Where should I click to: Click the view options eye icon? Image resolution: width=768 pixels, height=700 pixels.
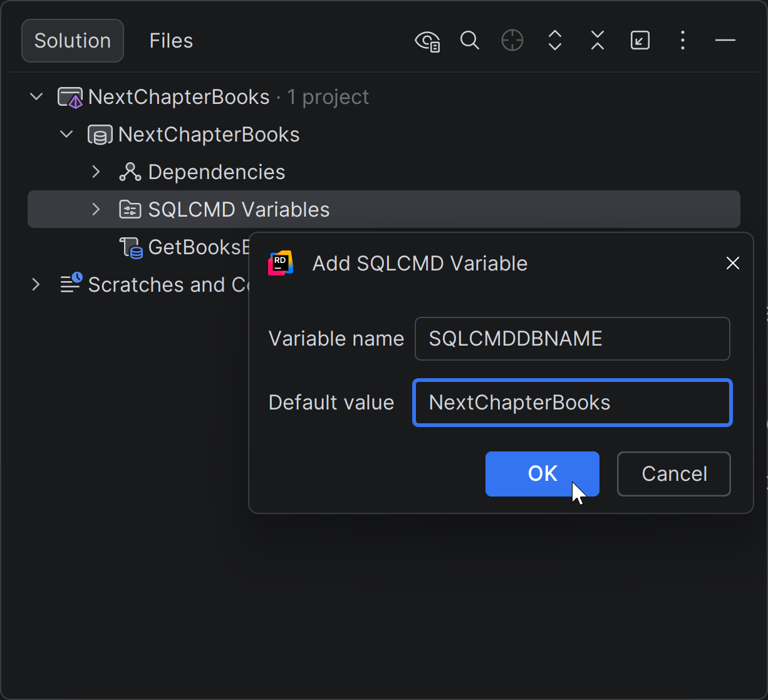coord(427,40)
